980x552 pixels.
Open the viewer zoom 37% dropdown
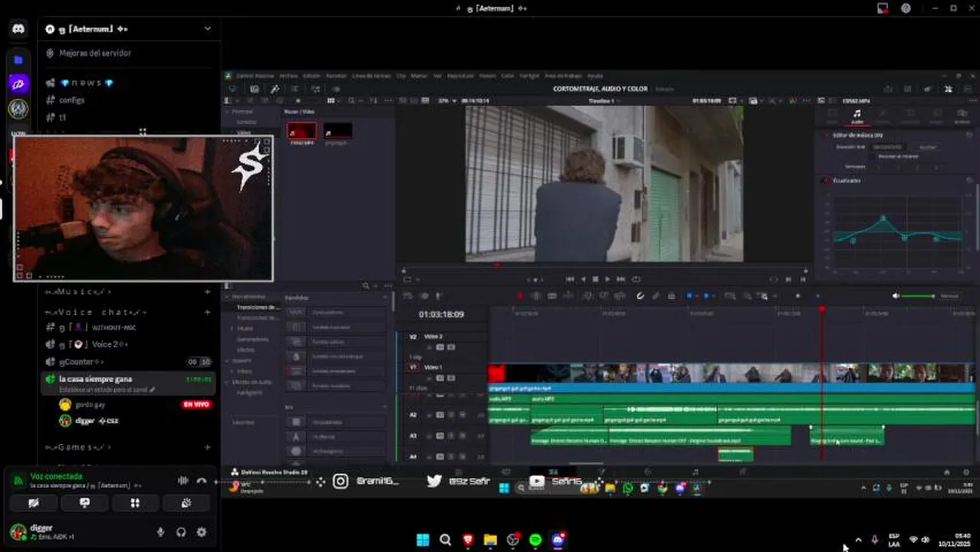448,100
